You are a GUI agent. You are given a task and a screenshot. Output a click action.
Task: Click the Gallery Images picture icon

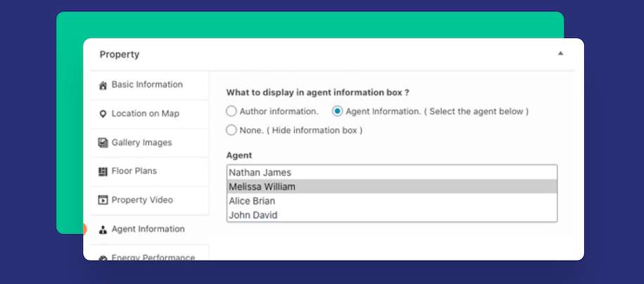(103, 143)
